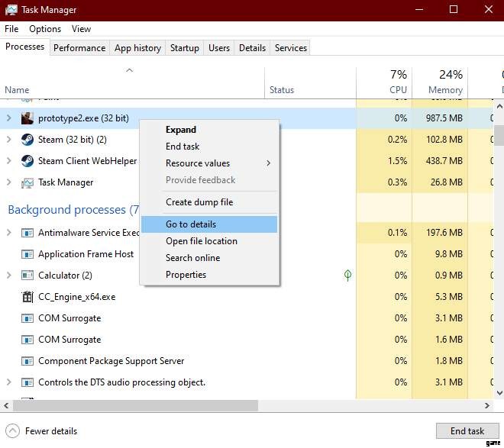Click the vertical scrollbar down arrow

click(499, 393)
